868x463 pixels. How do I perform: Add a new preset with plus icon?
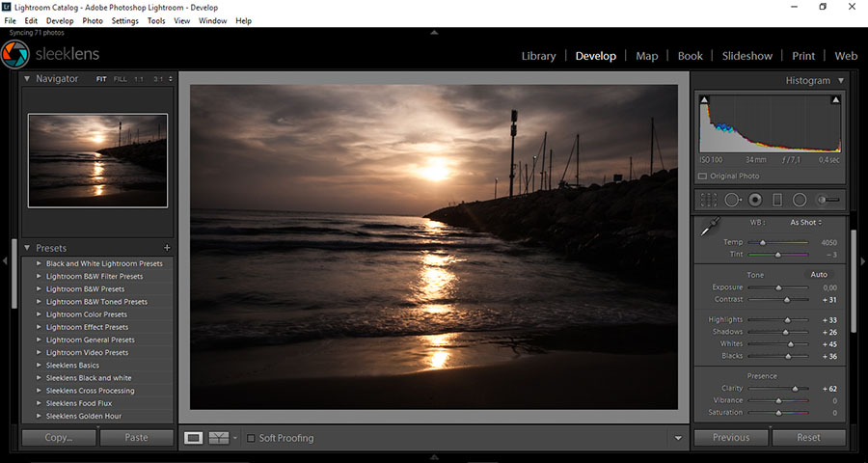[x=167, y=248]
